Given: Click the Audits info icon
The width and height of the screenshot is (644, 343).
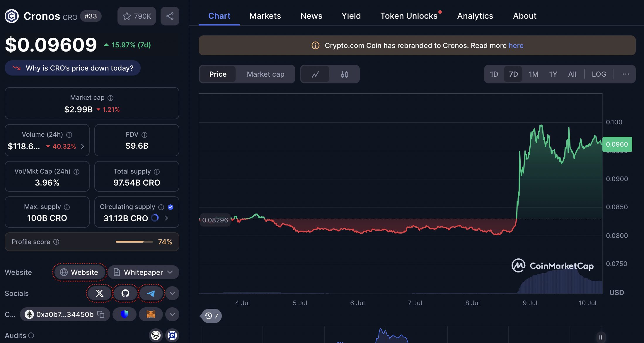Looking at the screenshot, I should coord(31,335).
